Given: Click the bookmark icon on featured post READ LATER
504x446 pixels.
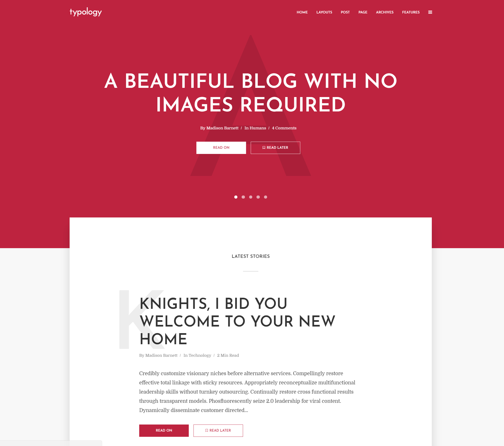Looking at the screenshot, I should pos(264,148).
